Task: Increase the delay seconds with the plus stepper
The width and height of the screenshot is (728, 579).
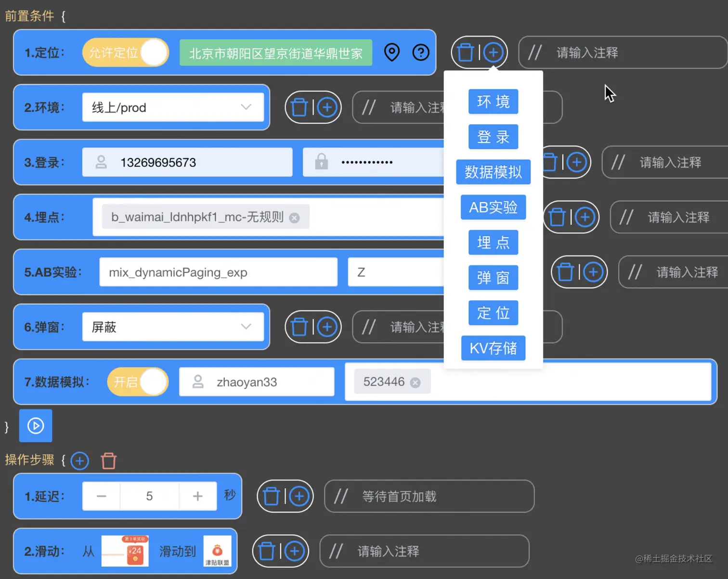Action: click(x=197, y=496)
